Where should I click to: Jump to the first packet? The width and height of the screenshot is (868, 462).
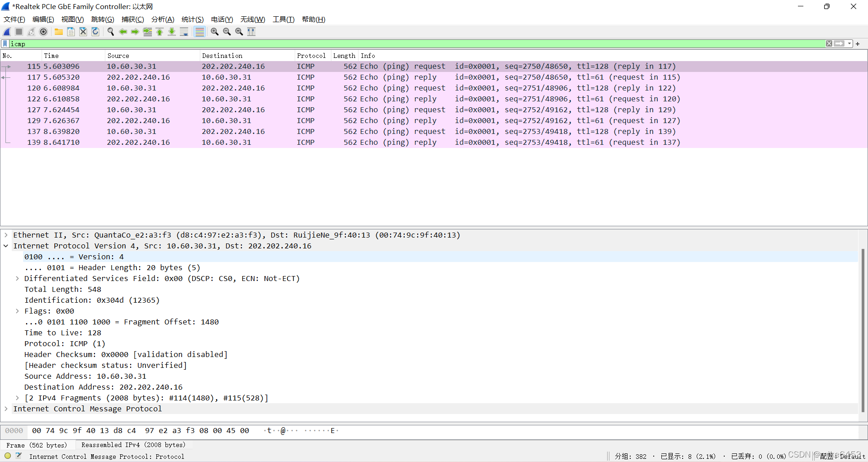160,32
